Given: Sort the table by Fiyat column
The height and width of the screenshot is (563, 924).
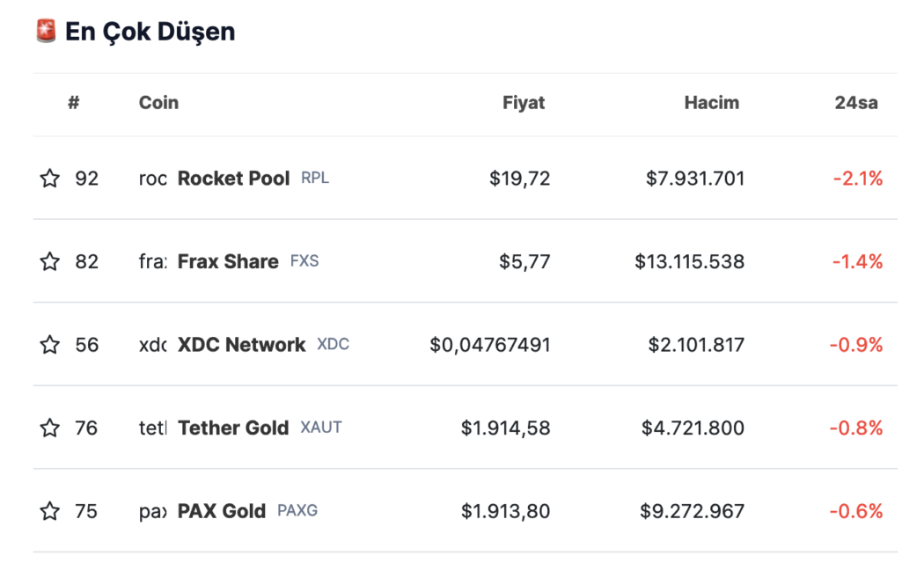Looking at the screenshot, I should tap(524, 102).
